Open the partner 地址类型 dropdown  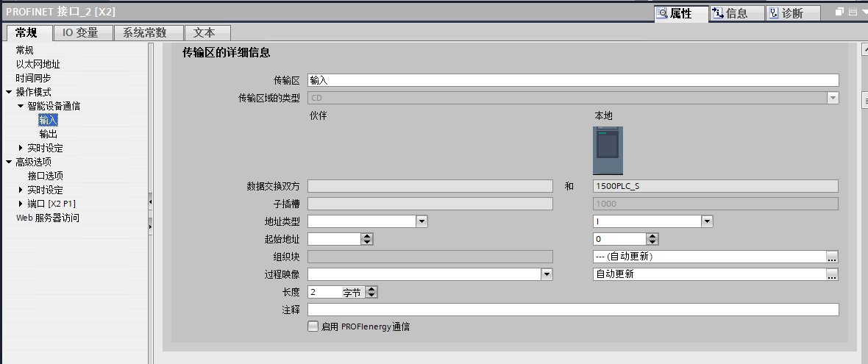click(421, 221)
